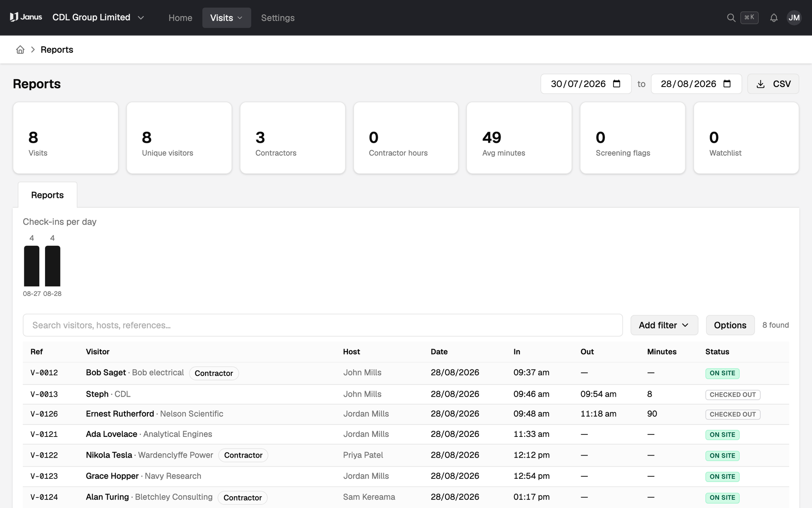Open Settings in the top navigation
The width and height of the screenshot is (812, 508).
278,18
